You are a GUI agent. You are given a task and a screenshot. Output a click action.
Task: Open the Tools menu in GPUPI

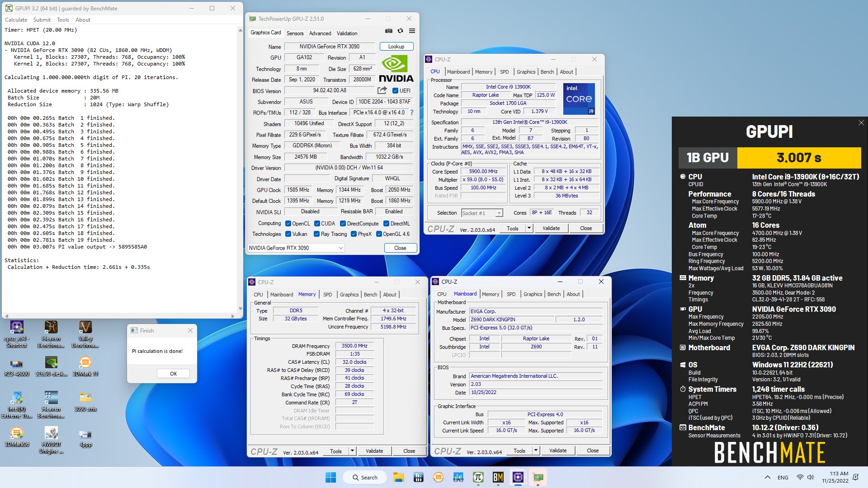click(x=63, y=20)
